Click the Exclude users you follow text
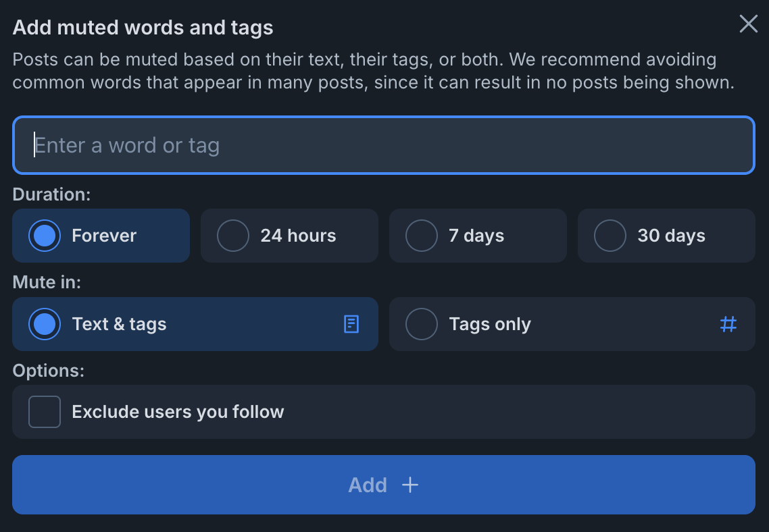This screenshot has width=769, height=532. tap(178, 412)
